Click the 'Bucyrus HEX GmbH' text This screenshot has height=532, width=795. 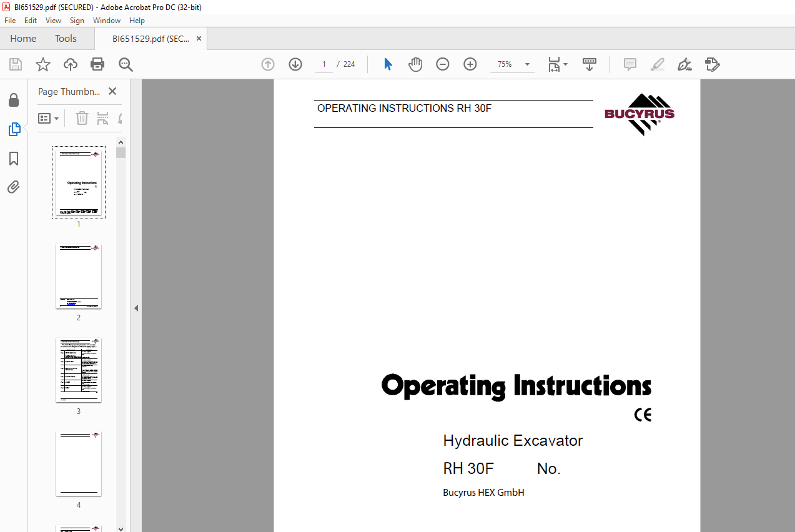[x=483, y=493]
